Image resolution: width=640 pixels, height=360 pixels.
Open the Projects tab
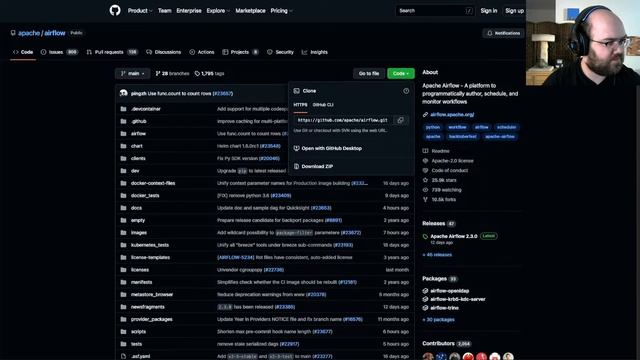[240, 52]
